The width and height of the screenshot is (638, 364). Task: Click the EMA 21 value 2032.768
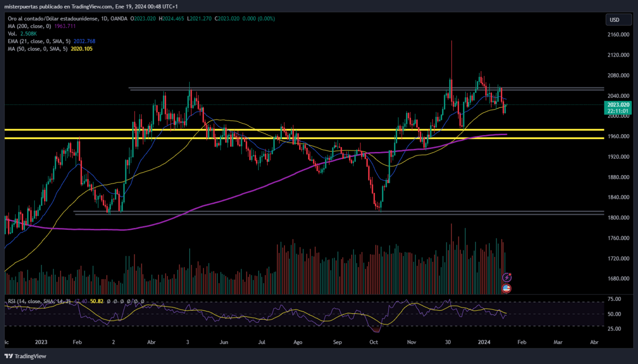tap(84, 41)
